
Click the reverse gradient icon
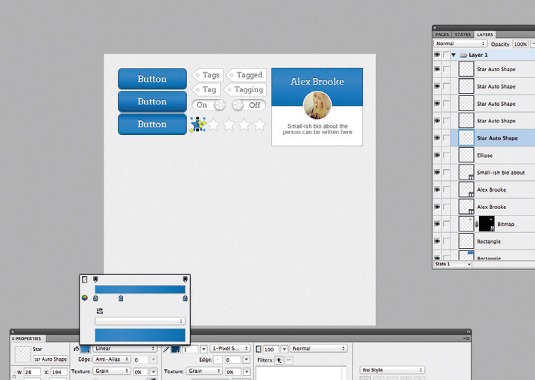pos(100,311)
